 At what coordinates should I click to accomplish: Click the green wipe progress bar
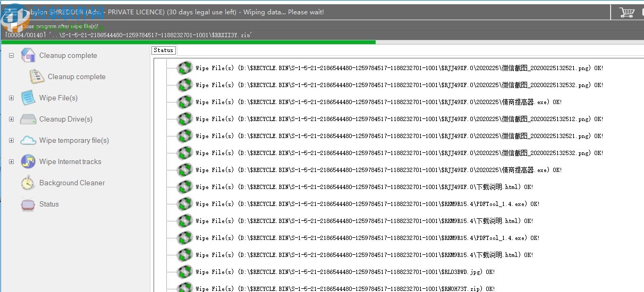188,42
